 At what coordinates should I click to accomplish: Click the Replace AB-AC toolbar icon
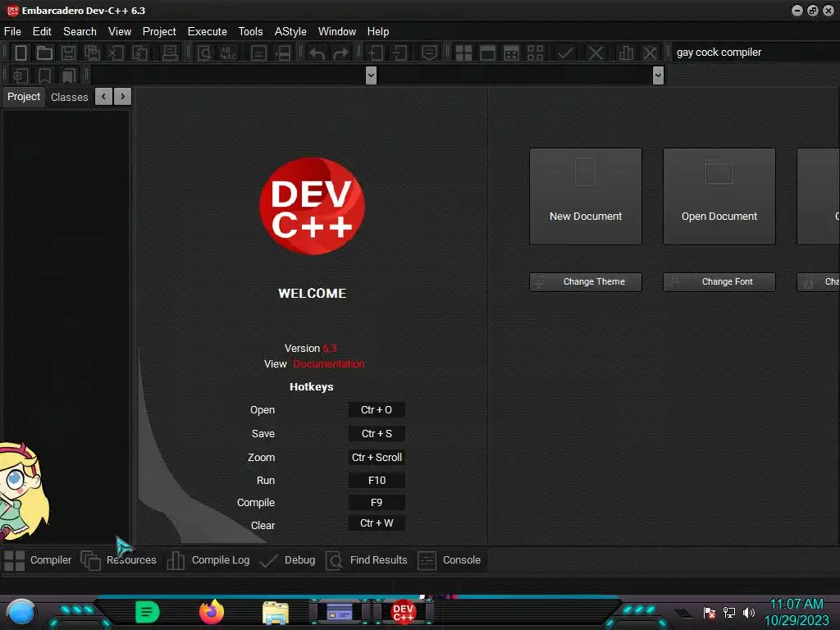pyautogui.click(x=228, y=53)
